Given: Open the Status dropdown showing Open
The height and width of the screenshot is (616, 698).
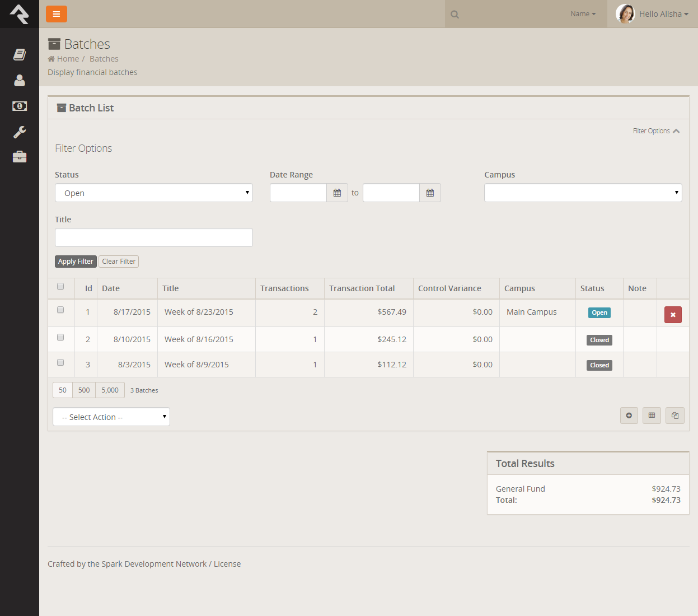Looking at the screenshot, I should pyautogui.click(x=154, y=193).
